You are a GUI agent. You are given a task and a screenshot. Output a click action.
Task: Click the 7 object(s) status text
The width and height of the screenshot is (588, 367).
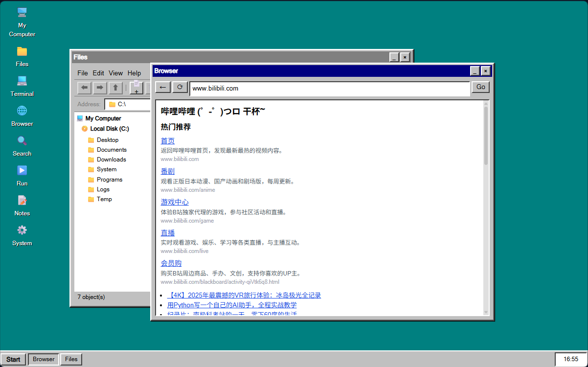(x=91, y=297)
